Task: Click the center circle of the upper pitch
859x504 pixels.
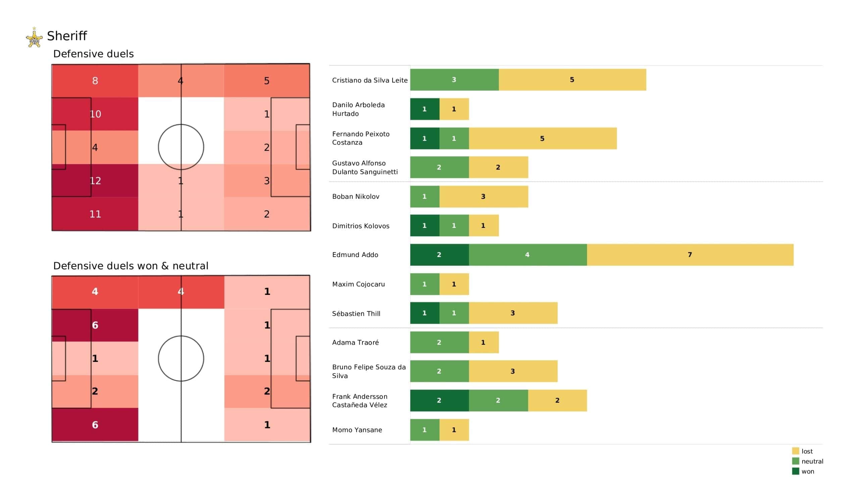Action: coord(181,147)
